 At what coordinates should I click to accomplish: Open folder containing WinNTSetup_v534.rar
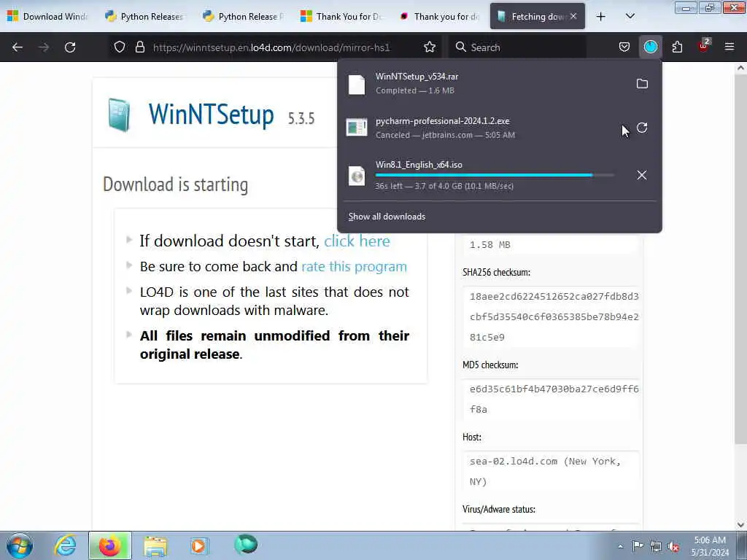642,84
